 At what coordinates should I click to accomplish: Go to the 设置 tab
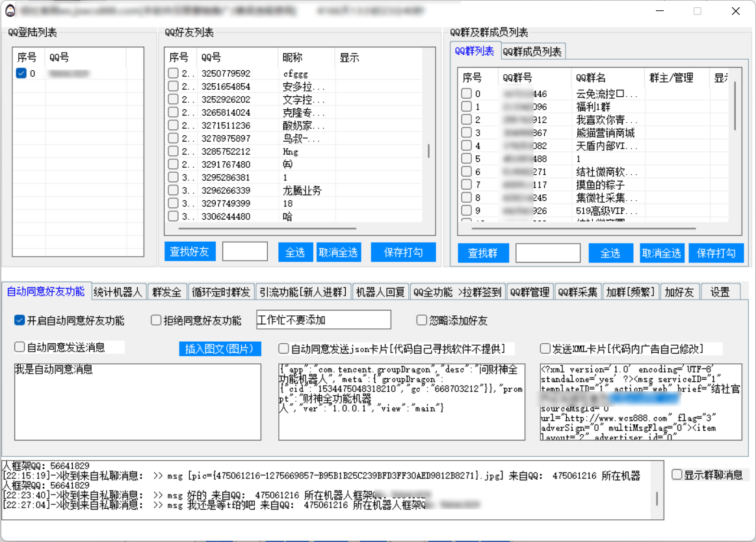click(720, 292)
